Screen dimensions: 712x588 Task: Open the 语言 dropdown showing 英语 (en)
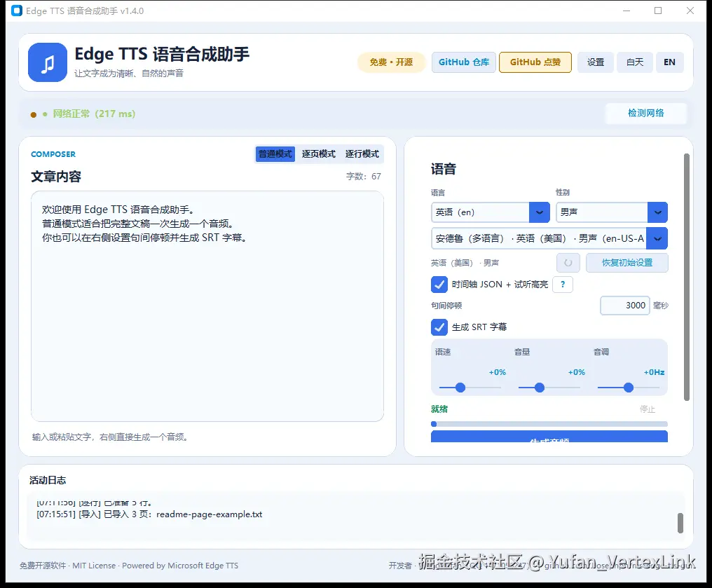point(491,212)
